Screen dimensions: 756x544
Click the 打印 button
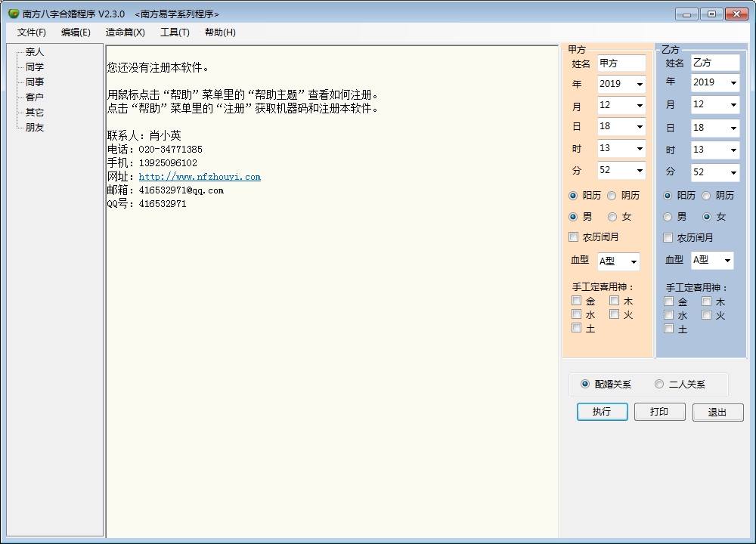pyautogui.click(x=659, y=412)
